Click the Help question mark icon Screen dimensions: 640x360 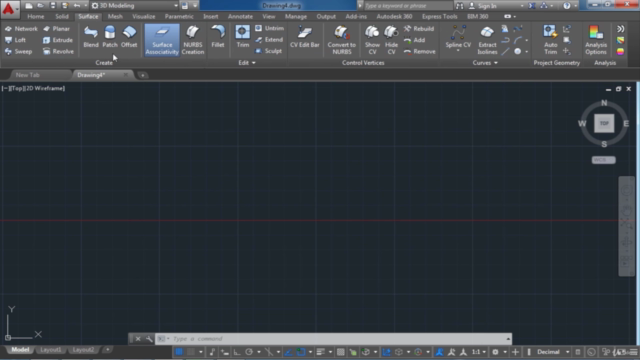point(567,6)
